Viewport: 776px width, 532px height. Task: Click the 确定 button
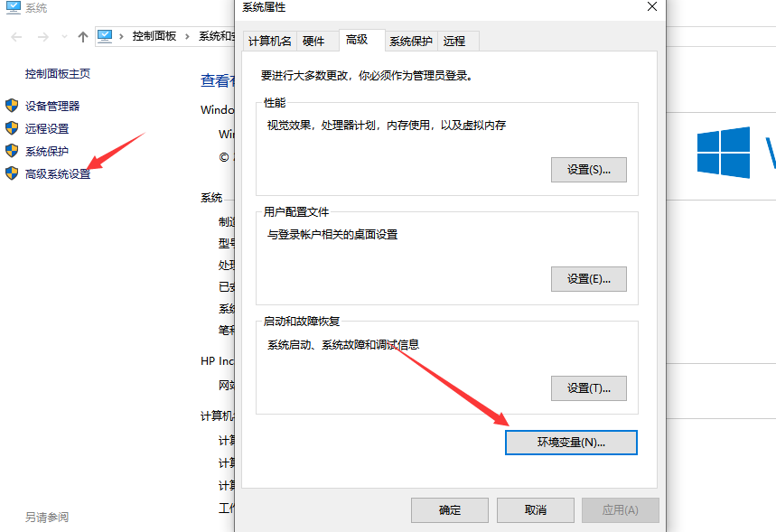click(449, 509)
